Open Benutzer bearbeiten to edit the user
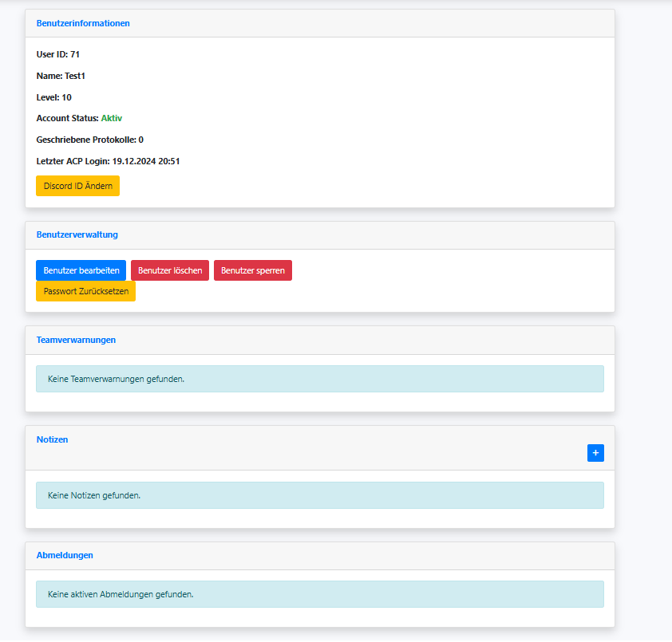672x642 pixels. click(x=81, y=270)
